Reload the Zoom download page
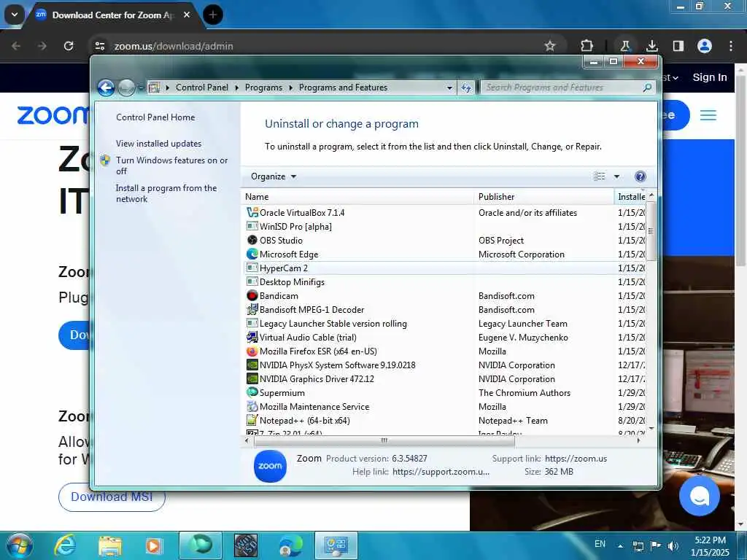The image size is (747, 560). tap(69, 46)
